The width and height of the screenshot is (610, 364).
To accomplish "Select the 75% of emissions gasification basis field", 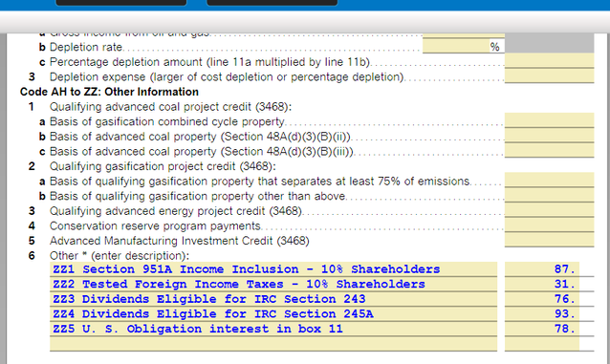I will click(x=550, y=180).
